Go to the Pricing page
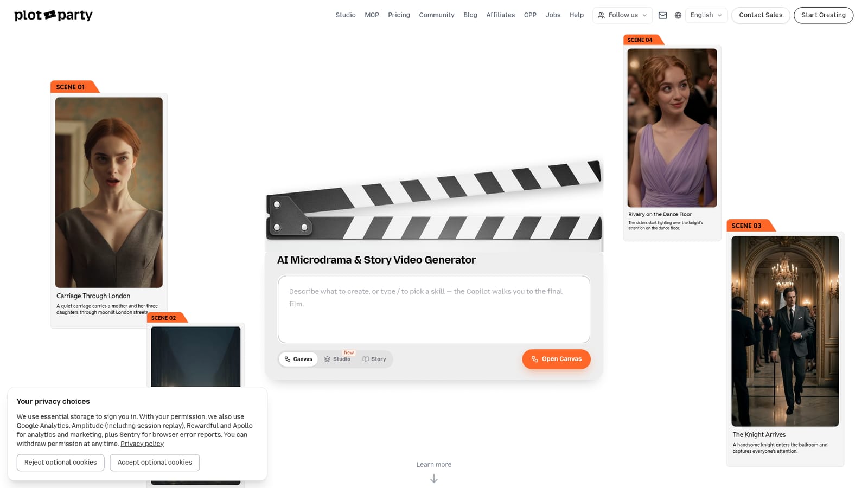This screenshot has height=488, width=868. [399, 15]
